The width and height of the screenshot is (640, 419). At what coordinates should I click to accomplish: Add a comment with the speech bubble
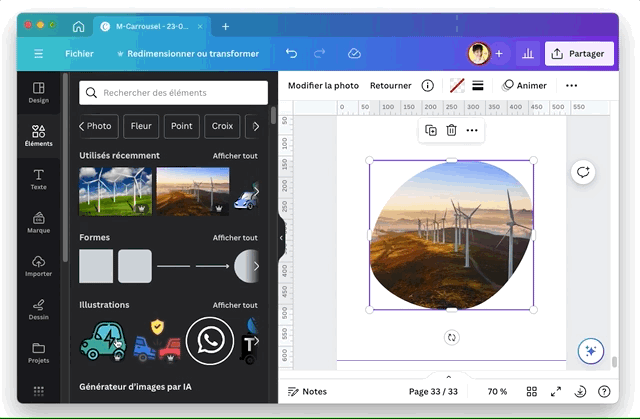583,172
